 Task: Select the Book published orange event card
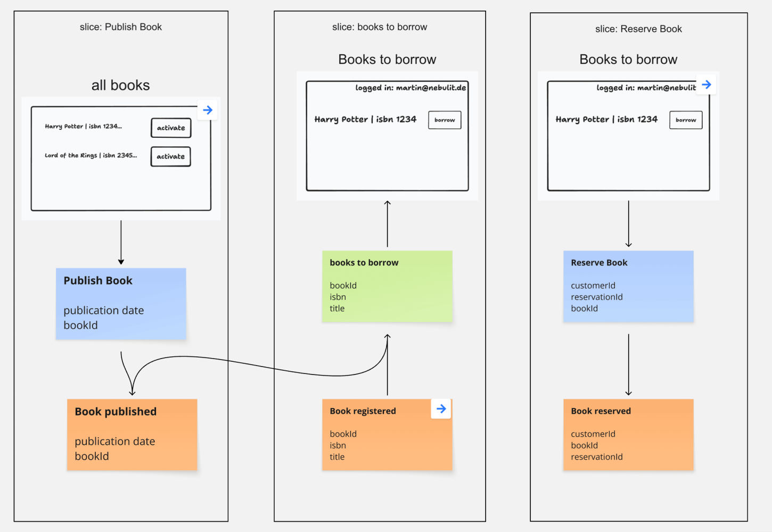[x=132, y=434]
